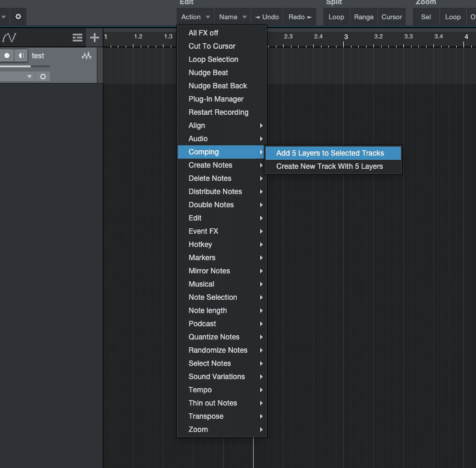Expand the Markers submenu
This screenshot has width=476, height=468.
[x=222, y=258]
